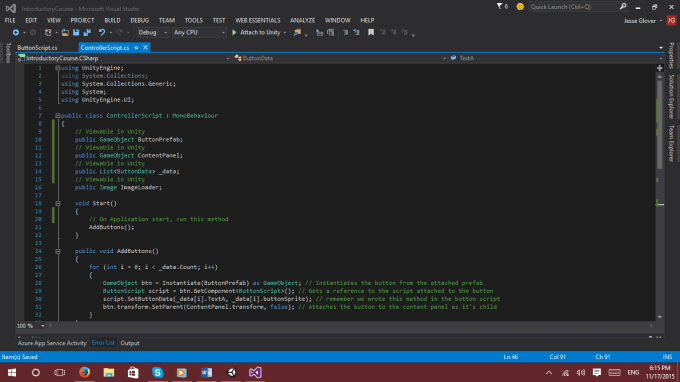680x382 pixels.
Task: Save the current file with the disk icon
Action: (x=76, y=33)
